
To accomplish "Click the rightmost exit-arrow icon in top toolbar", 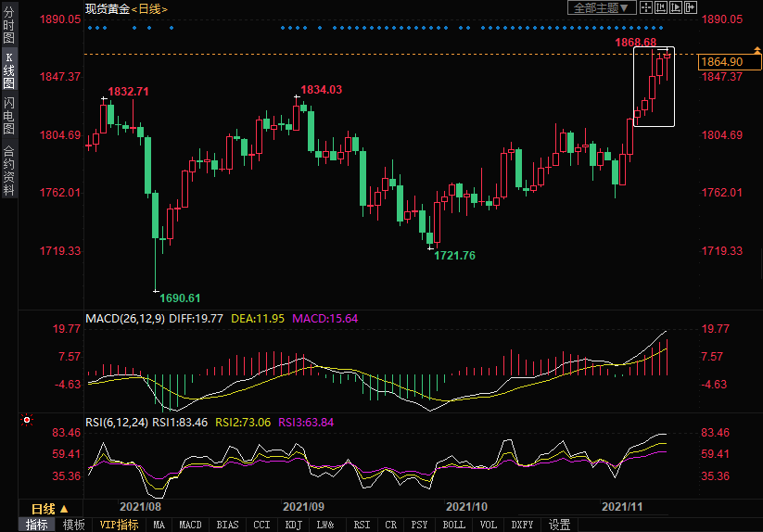I will point(691,8).
